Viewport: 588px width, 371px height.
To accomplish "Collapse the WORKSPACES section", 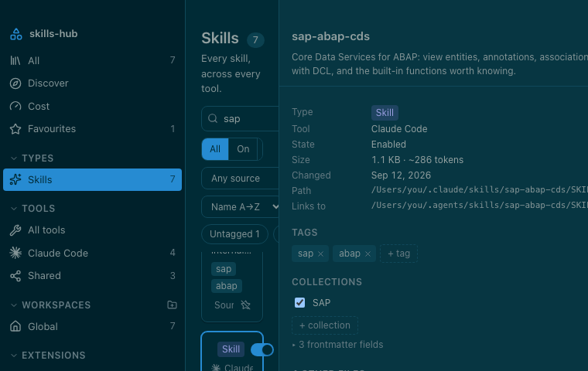I will click(x=13, y=305).
